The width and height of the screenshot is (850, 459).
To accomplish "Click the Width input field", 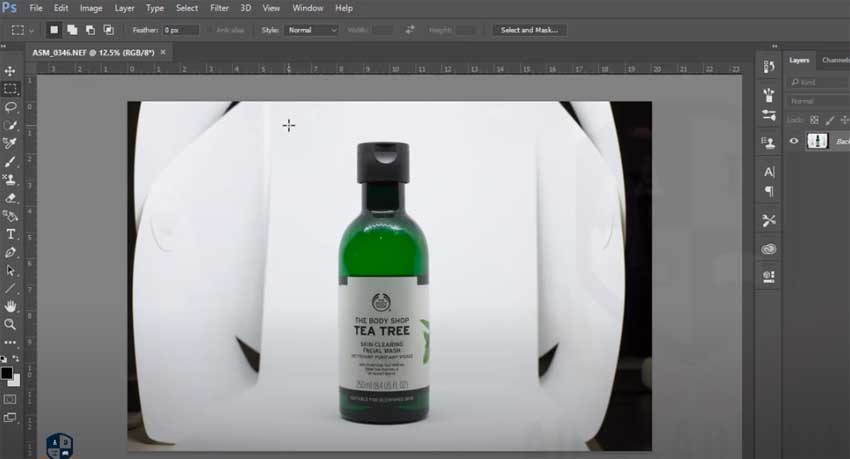I will click(382, 30).
